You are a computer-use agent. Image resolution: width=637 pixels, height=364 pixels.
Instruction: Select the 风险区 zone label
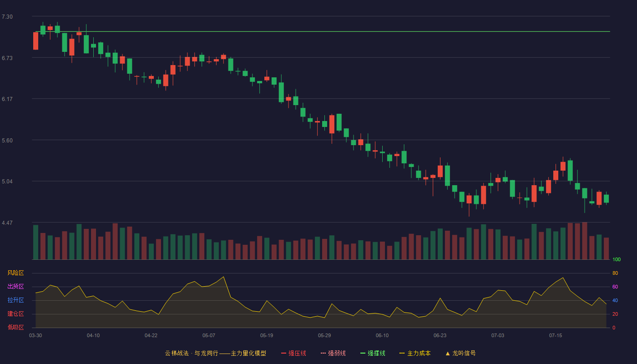click(15, 273)
